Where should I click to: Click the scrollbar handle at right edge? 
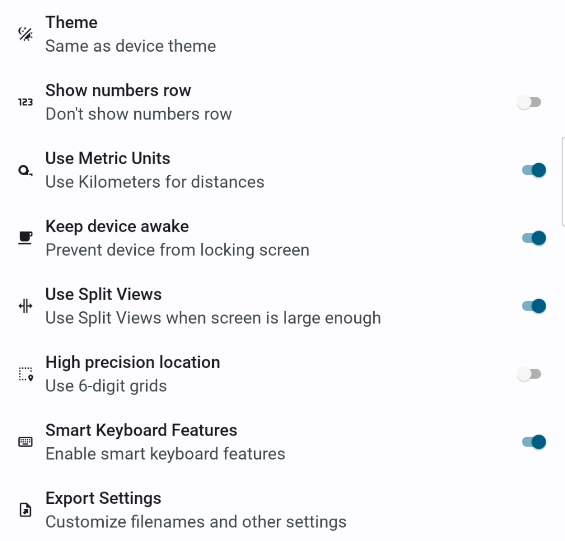[x=563, y=181]
